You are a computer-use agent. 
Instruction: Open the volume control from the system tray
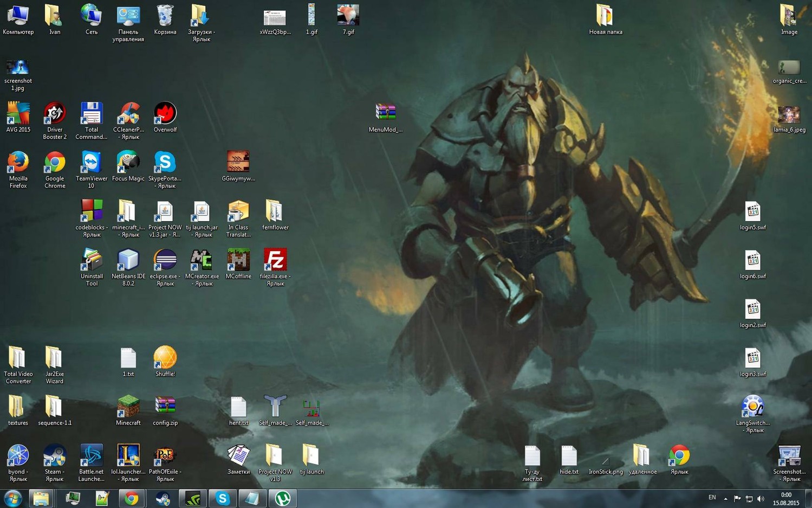pyautogui.click(x=761, y=499)
